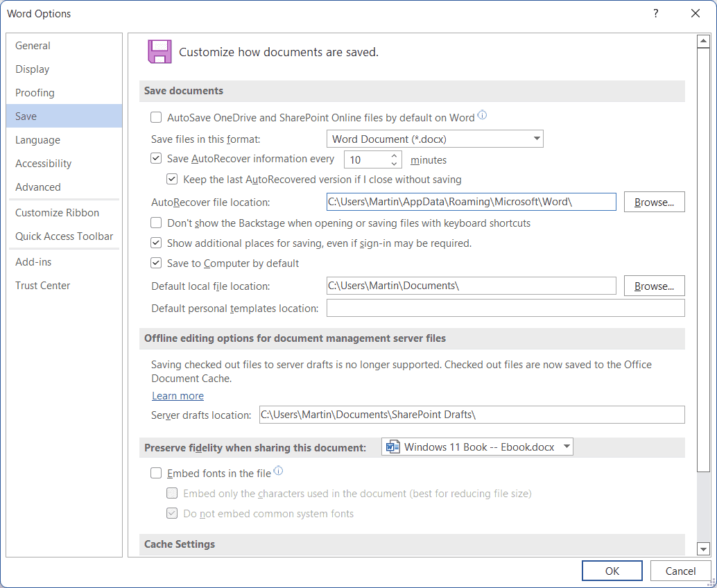Click the Default personal templates location field
This screenshot has width=717, height=588.
click(x=506, y=308)
